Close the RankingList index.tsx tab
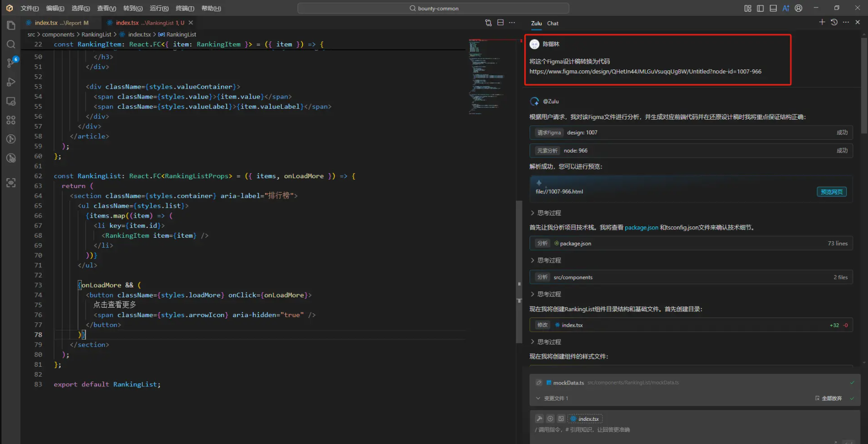This screenshot has width=868, height=444. pyautogui.click(x=191, y=23)
